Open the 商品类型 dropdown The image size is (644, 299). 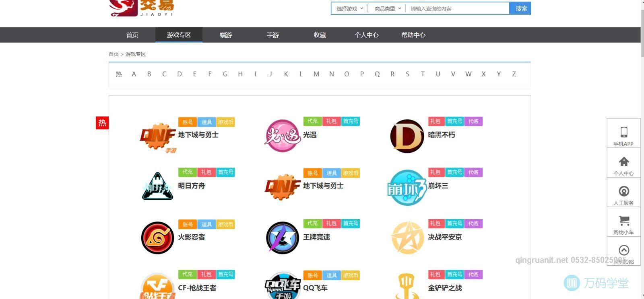click(388, 8)
